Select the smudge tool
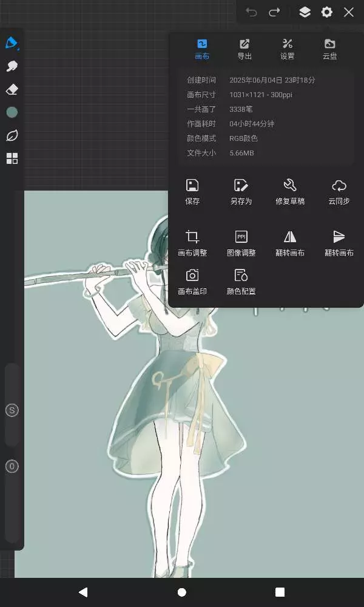 (x=12, y=66)
